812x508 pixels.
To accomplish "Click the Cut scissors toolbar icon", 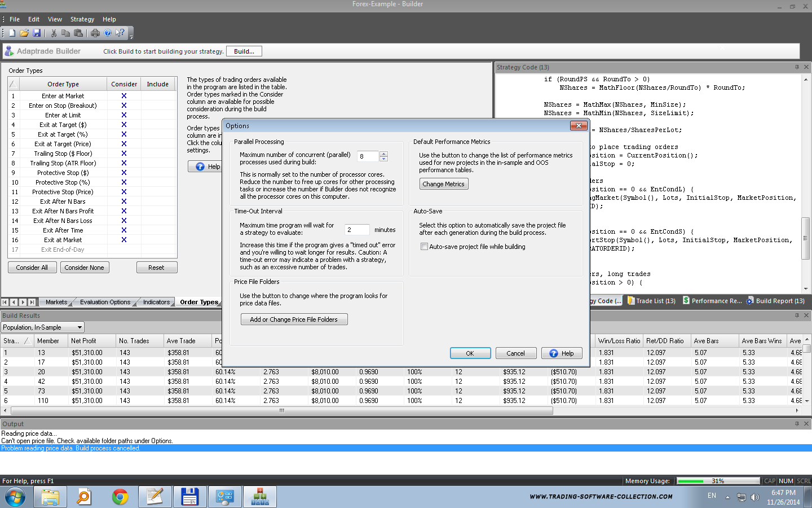I will tap(54, 33).
